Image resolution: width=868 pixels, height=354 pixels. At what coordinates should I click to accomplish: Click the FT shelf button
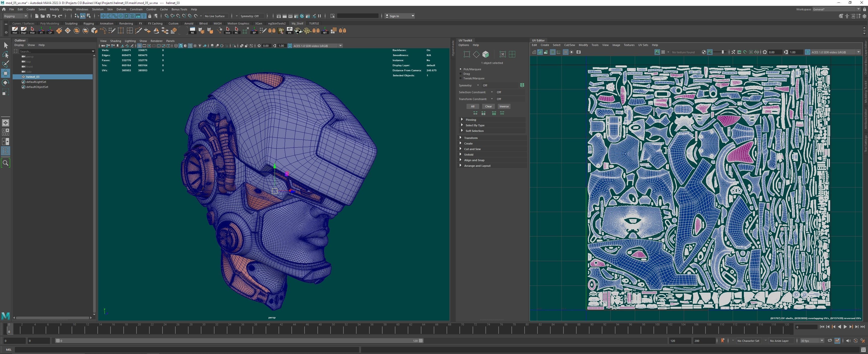[41, 31]
